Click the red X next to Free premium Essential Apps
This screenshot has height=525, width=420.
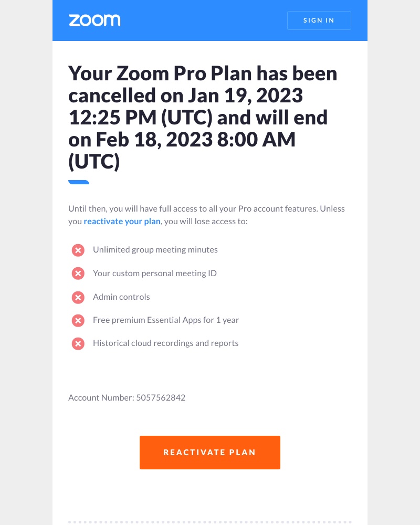click(78, 320)
